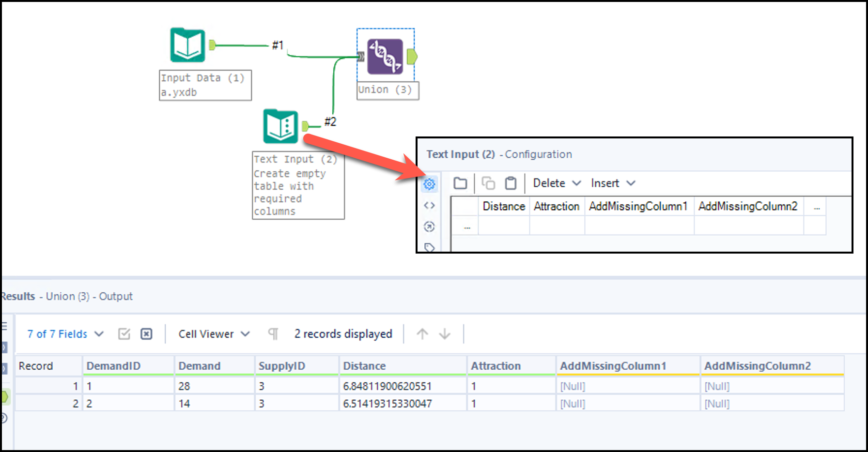Image resolution: width=868 pixels, height=452 pixels.
Task: Open the Cell Viewer dropdown
Action: click(213, 333)
